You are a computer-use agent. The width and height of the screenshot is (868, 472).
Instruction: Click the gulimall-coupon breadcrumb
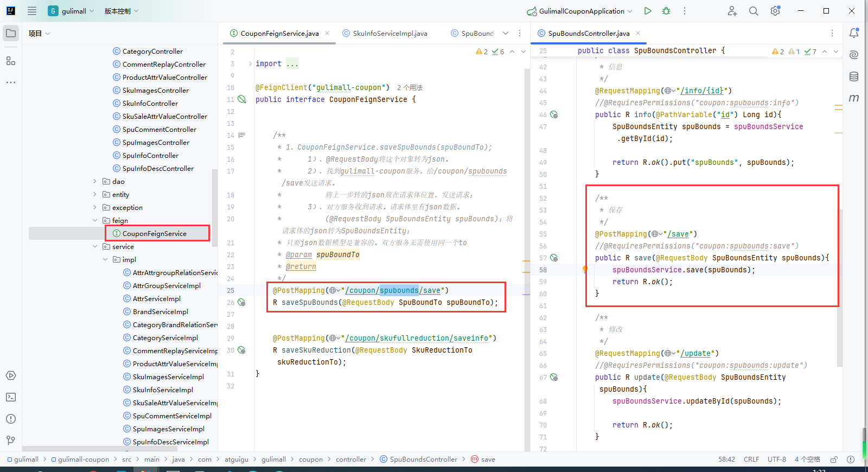[84, 460]
